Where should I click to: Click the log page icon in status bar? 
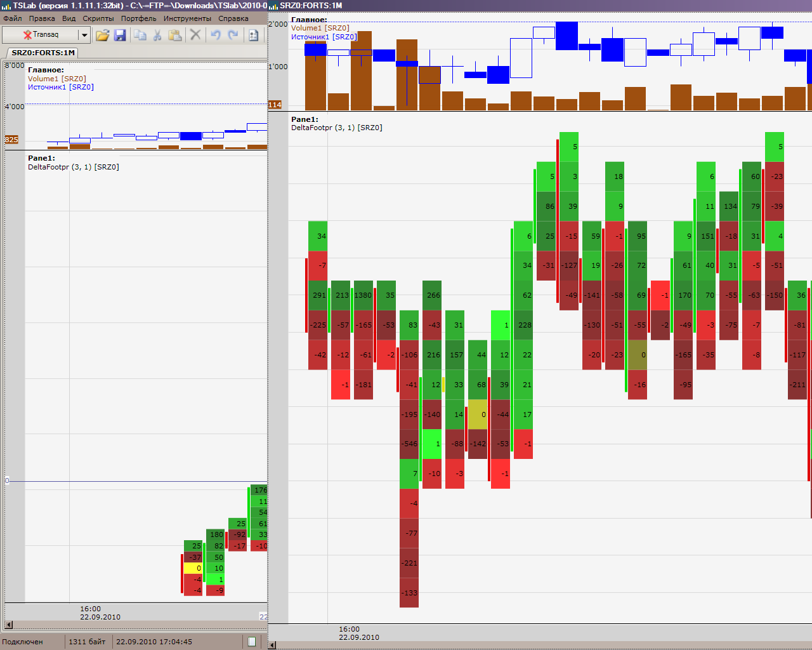[252, 642]
